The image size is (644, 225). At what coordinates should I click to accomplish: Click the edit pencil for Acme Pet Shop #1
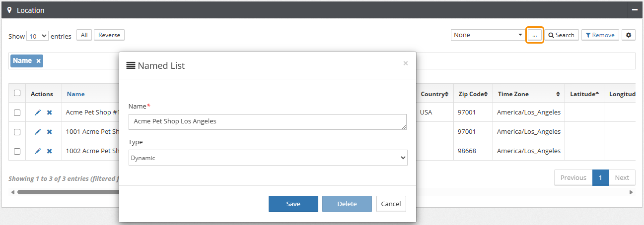(x=38, y=112)
